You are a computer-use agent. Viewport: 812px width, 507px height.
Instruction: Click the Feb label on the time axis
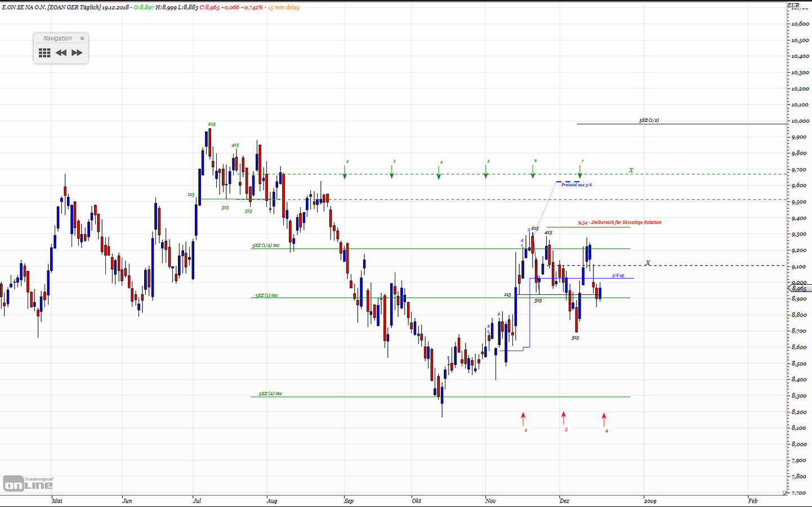click(753, 501)
